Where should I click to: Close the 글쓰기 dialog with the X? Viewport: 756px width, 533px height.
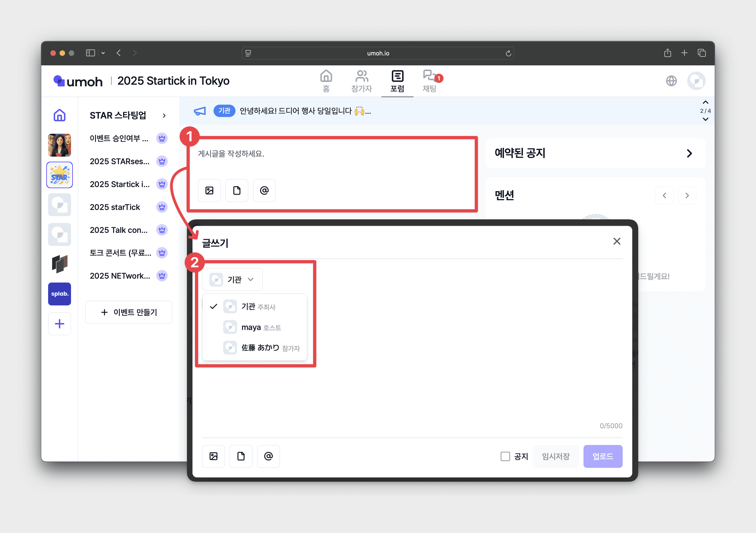[x=616, y=241]
